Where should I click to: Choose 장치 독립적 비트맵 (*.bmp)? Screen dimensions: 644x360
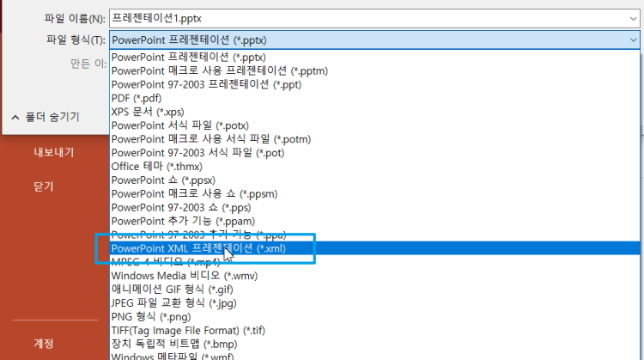click(374, 344)
